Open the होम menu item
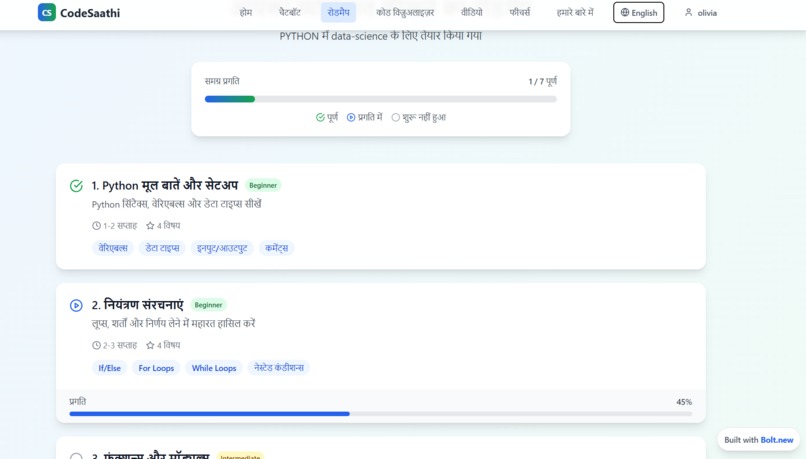 pos(246,12)
